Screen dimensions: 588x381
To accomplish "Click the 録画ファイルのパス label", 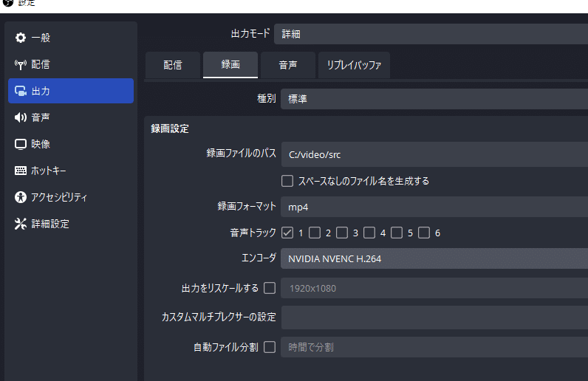I will 241,153.
